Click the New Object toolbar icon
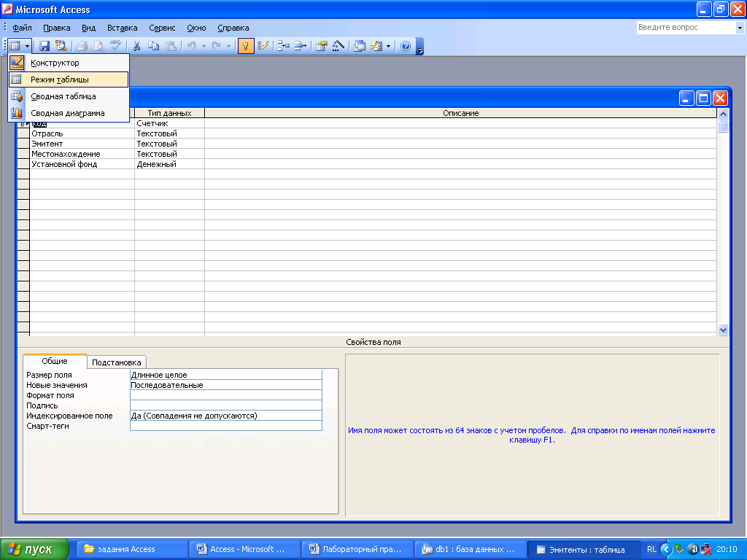This screenshot has height=560, width=747. tap(376, 46)
